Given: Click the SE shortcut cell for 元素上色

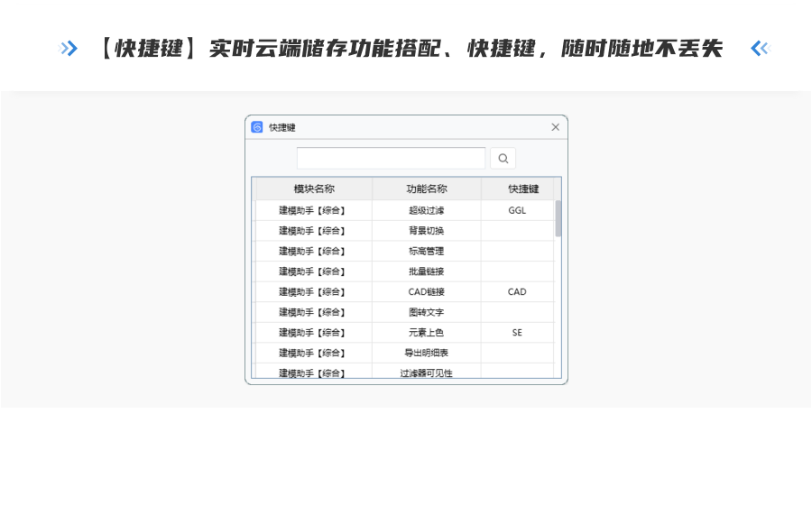Looking at the screenshot, I should [x=517, y=333].
